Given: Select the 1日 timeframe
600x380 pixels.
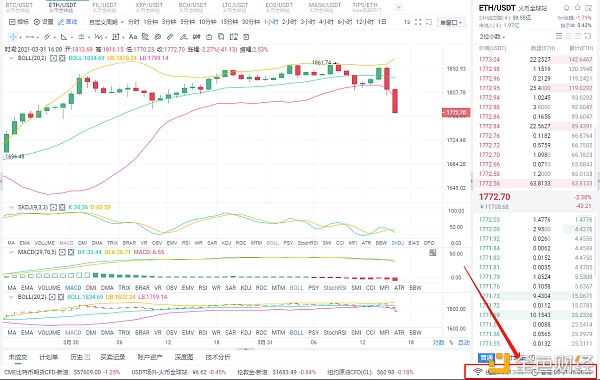Looking at the screenshot, I should click(x=382, y=22).
